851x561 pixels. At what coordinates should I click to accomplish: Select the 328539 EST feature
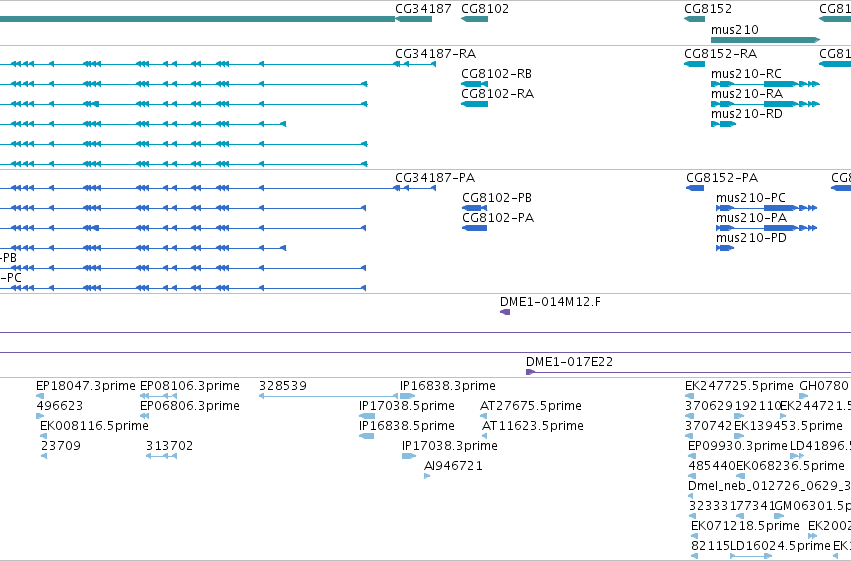(x=328, y=396)
